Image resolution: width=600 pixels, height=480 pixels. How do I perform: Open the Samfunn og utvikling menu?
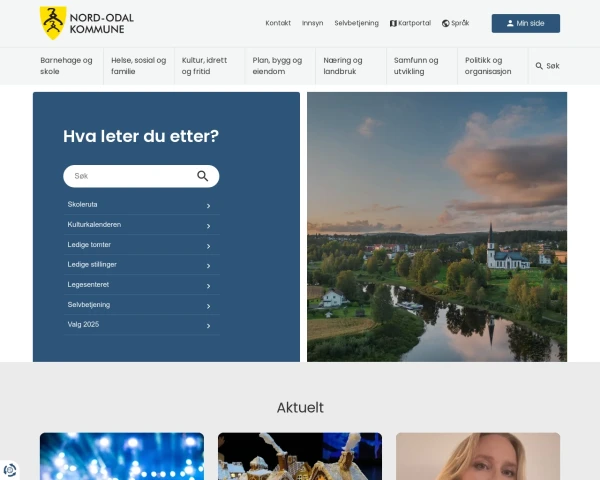[x=422, y=66]
